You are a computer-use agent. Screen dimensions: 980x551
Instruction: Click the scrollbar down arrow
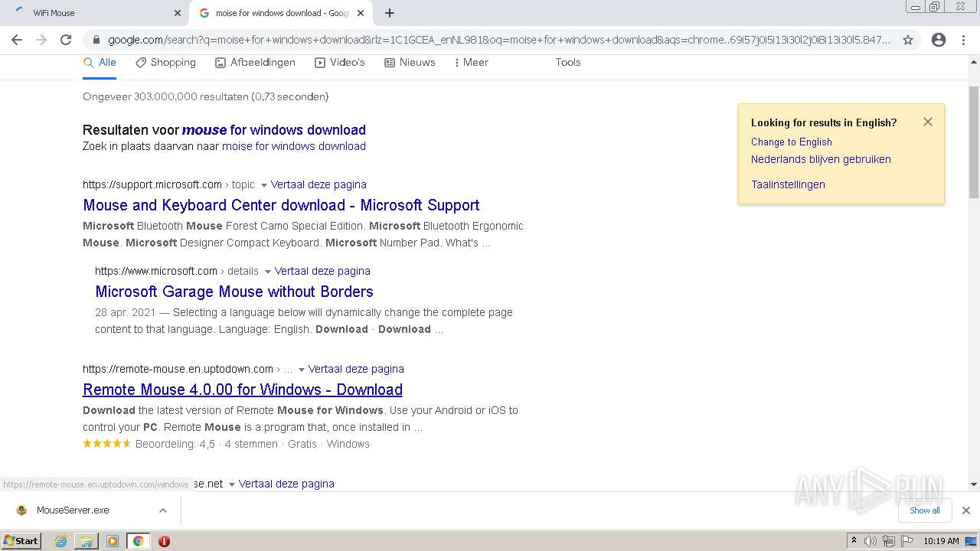pos(974,484)
